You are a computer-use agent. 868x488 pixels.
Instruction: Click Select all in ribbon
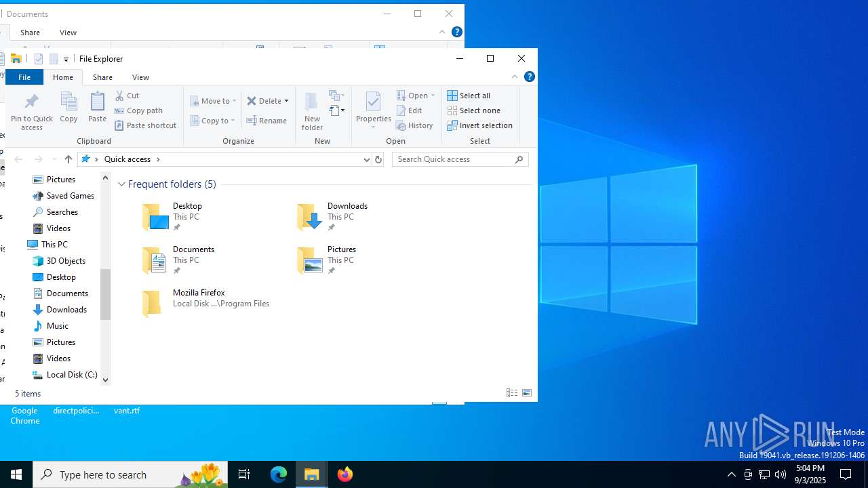tap(469, 96)
